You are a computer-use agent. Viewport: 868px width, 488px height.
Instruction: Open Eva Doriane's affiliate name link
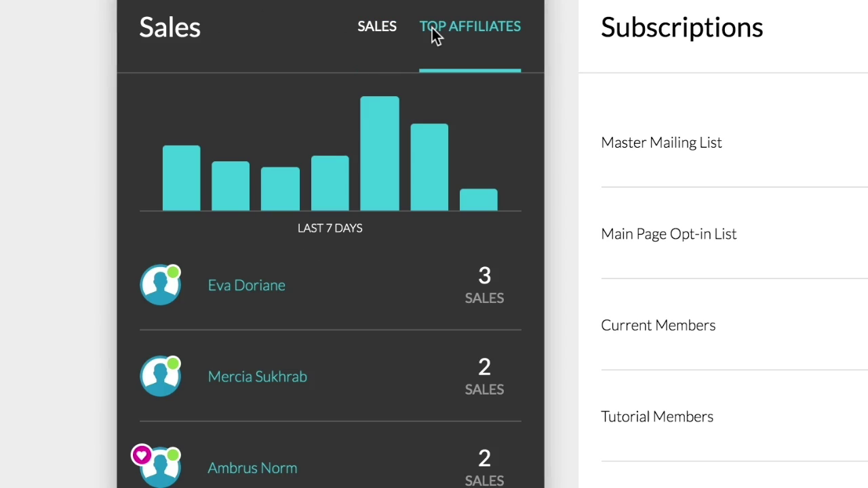[x=246, y=285]
